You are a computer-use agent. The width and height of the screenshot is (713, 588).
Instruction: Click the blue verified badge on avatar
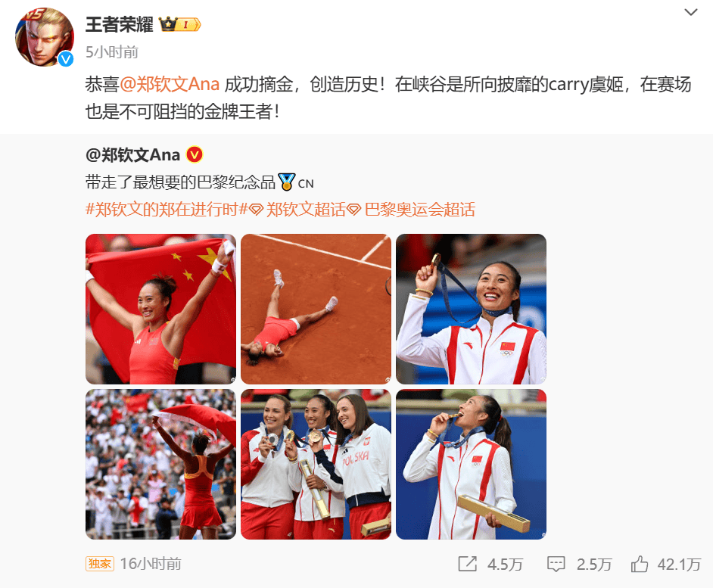point(67,59)
